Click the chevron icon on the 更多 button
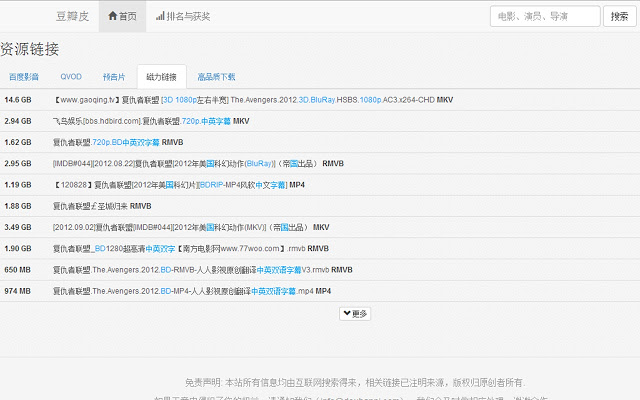The width and height of the screenshot is (640, 400). click(x=347, y=313)
